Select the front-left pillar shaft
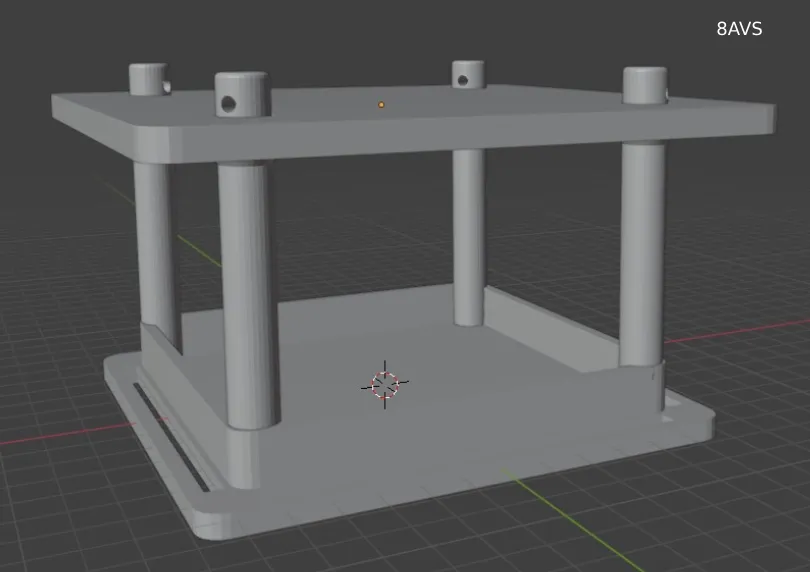 246,290
